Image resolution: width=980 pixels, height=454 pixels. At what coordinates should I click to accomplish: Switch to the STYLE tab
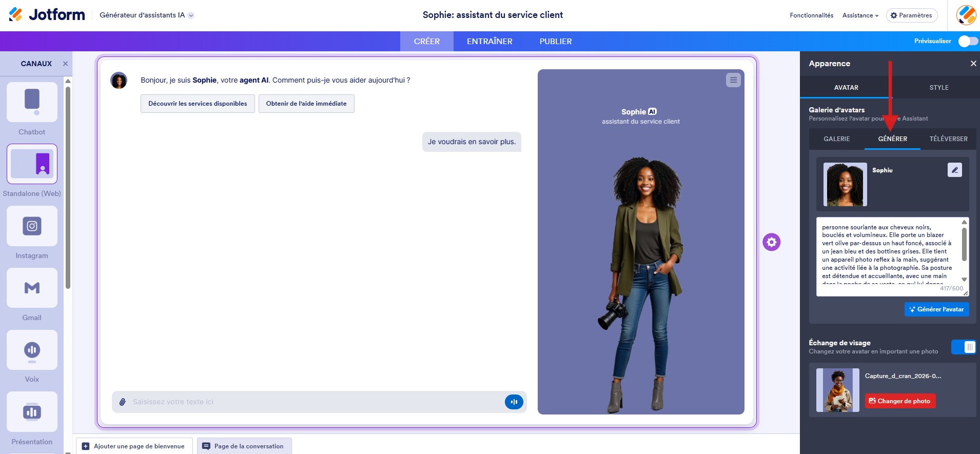pos(939,88)
